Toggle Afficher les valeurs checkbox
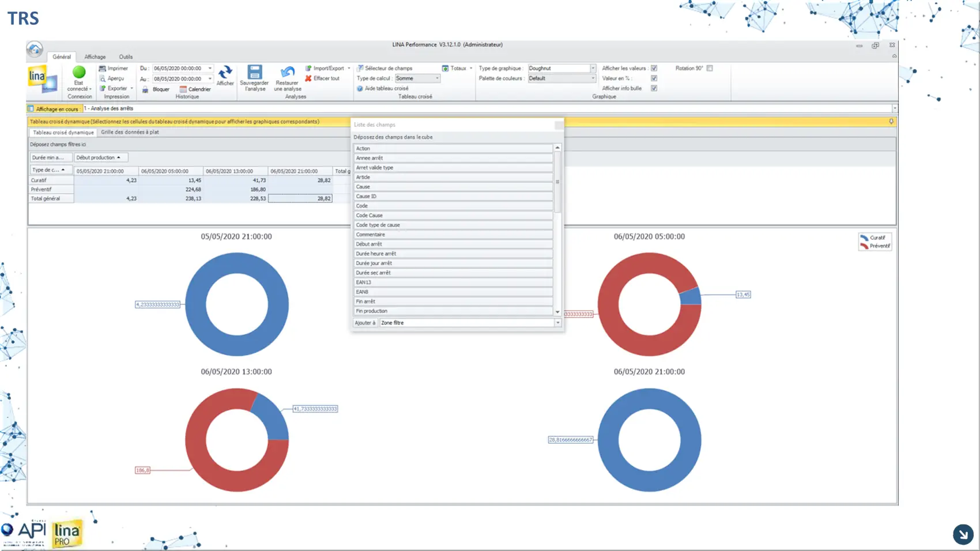This screenshot has height=551, width=980. click(x=654, y=69)
